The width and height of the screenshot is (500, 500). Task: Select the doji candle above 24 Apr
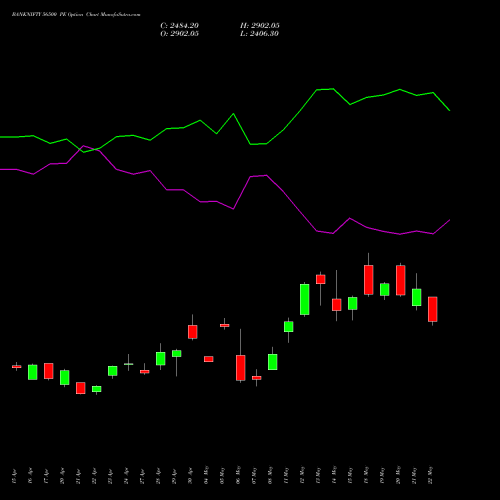click(129, 364)
